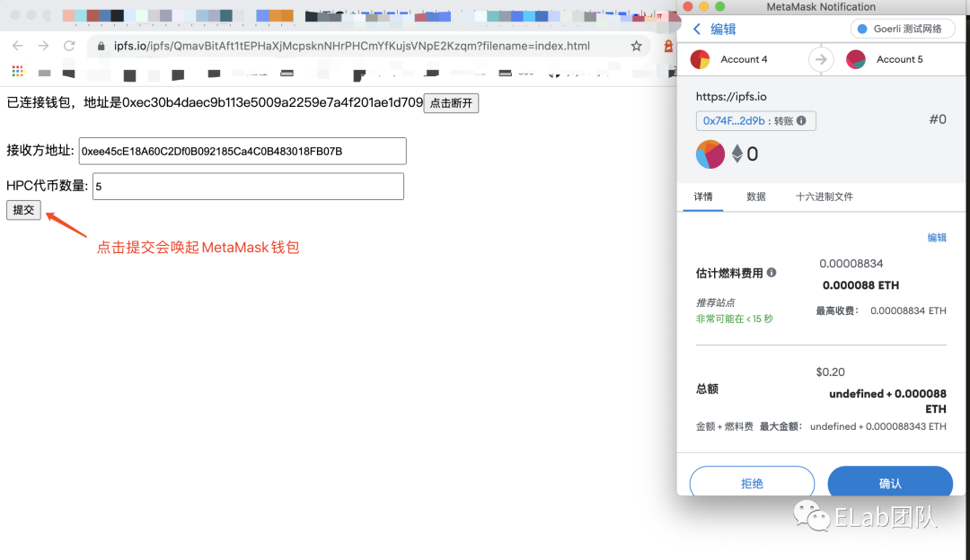This screenshot has height=560, width=970.
Task: Show info icon next to 转账
Action: click(x=801, y=120)
